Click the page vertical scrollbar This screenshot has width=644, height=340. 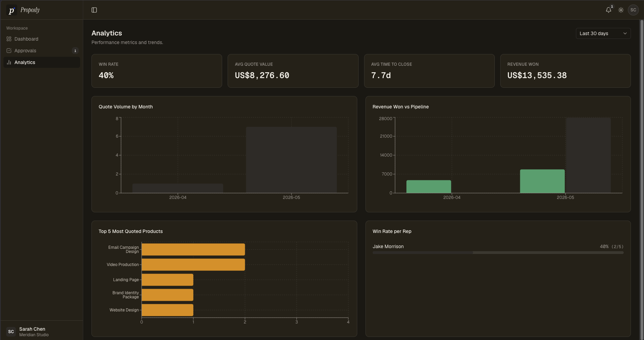(x=642, y=179)
